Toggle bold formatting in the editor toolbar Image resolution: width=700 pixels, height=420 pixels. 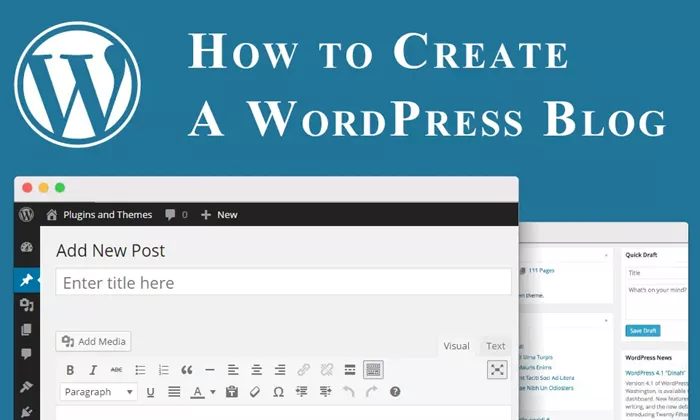(70, 370)
